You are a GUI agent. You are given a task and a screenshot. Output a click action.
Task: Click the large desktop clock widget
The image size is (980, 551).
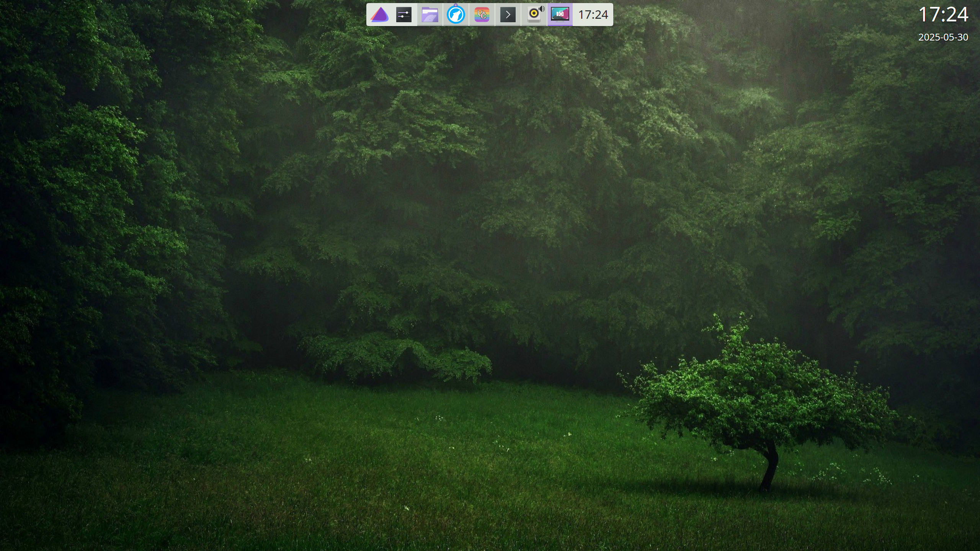click(x=943, y=15)
